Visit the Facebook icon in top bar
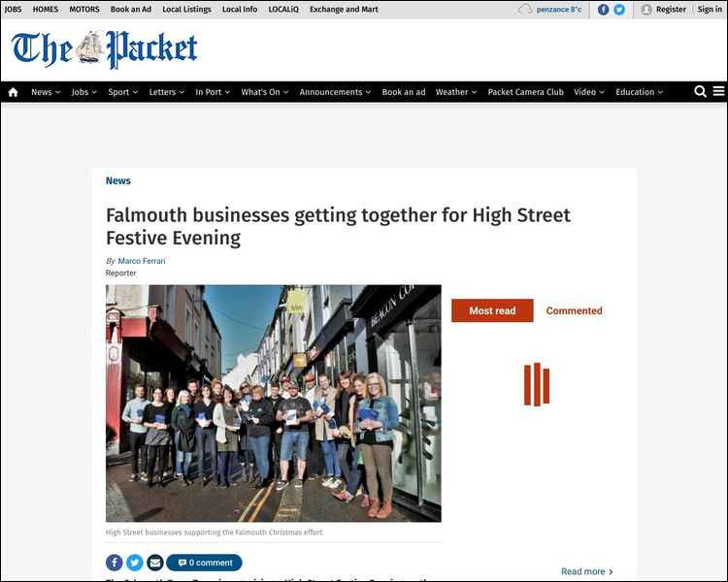The image size is (728, 582). coord(603,10)
